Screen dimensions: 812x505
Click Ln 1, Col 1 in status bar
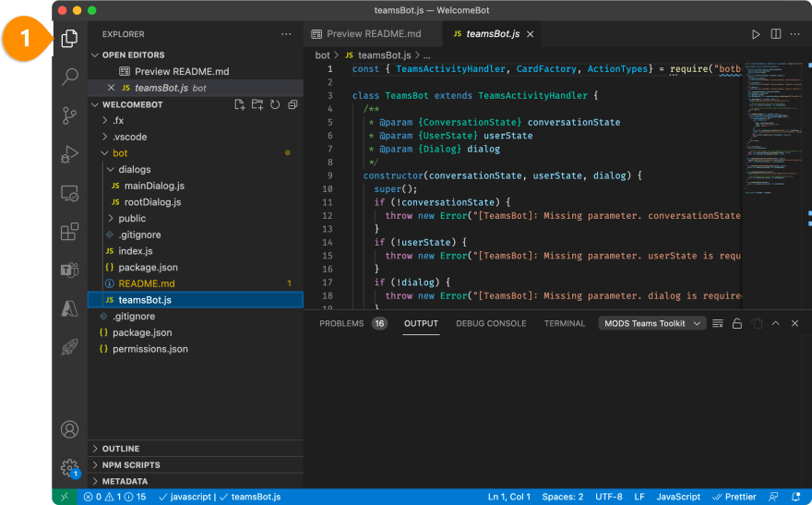pyautogui.click(x=509, y=497)
